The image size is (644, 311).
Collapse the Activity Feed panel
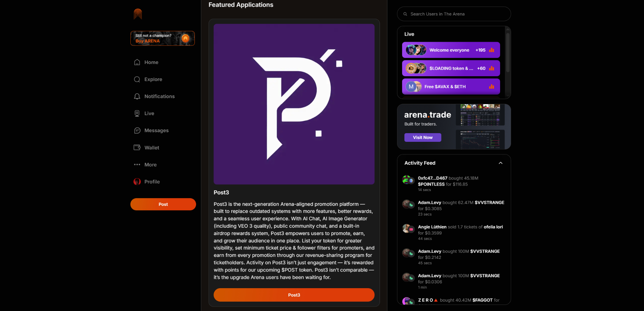[500, 163]
